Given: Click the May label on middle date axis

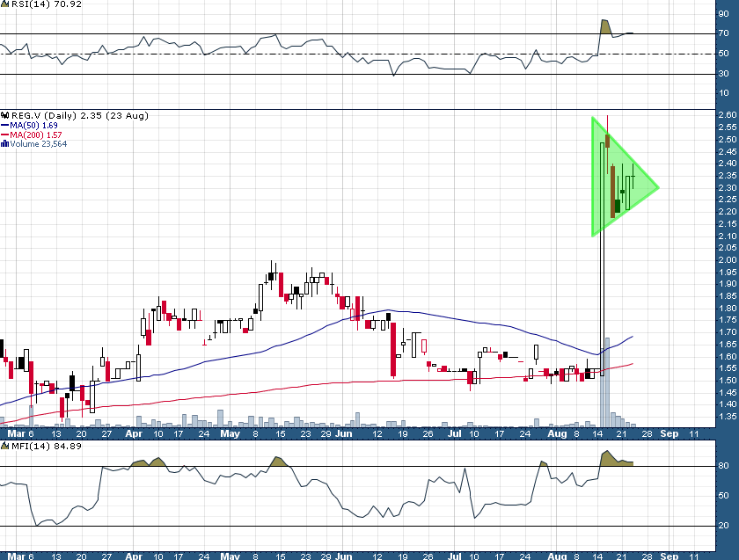Looking at the screenshot, I should pyautogui.click(x=229, y=433).
